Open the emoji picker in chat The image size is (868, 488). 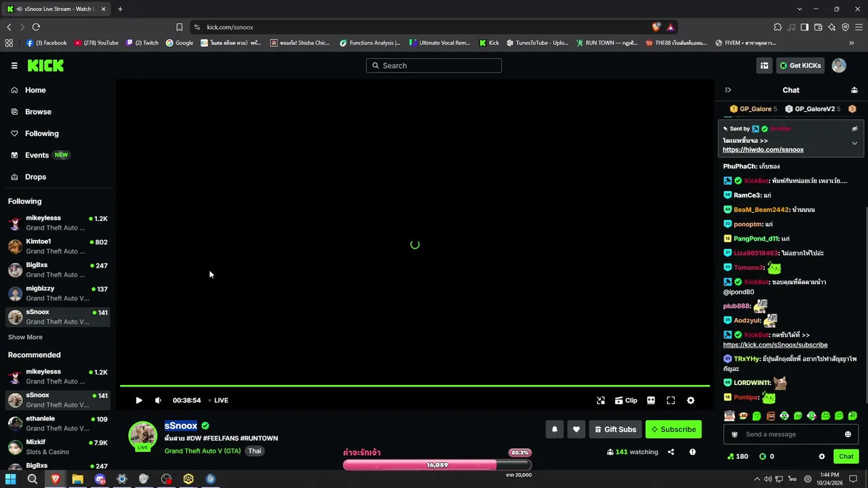point(848,434)
